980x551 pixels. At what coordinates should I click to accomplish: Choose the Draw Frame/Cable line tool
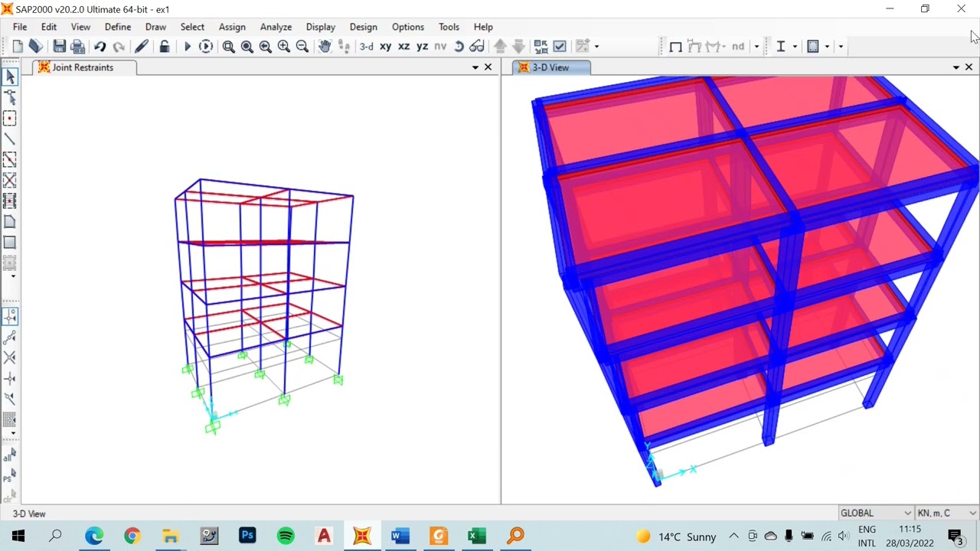pos(10,139)
